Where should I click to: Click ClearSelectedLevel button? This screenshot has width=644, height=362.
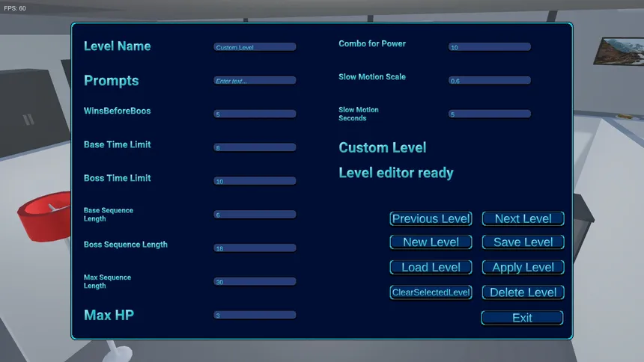[x=431, y=292]
